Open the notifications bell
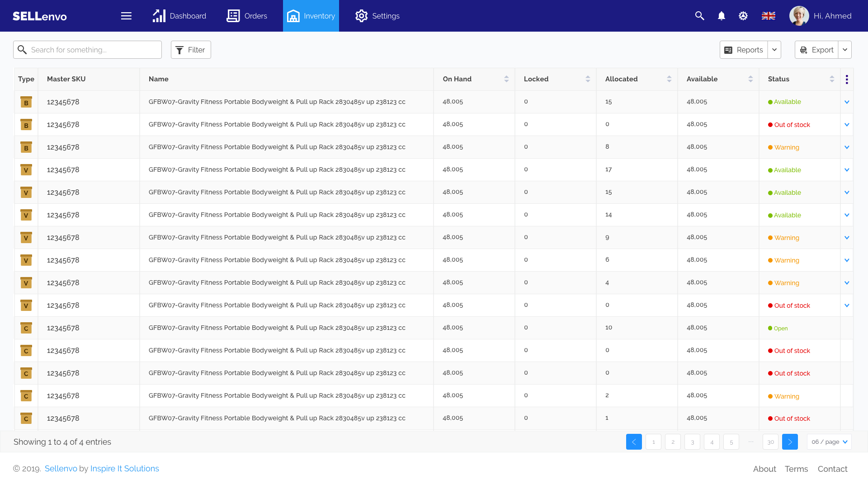 coord(722,16)
